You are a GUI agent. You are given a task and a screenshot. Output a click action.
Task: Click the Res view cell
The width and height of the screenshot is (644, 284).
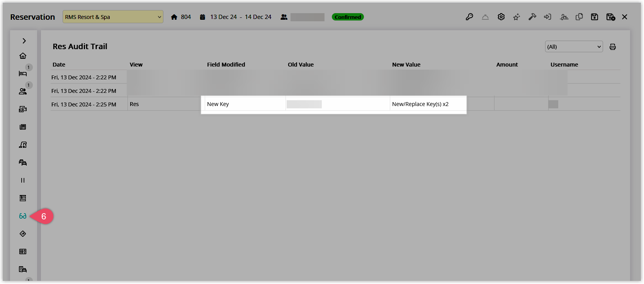point(166,104)
